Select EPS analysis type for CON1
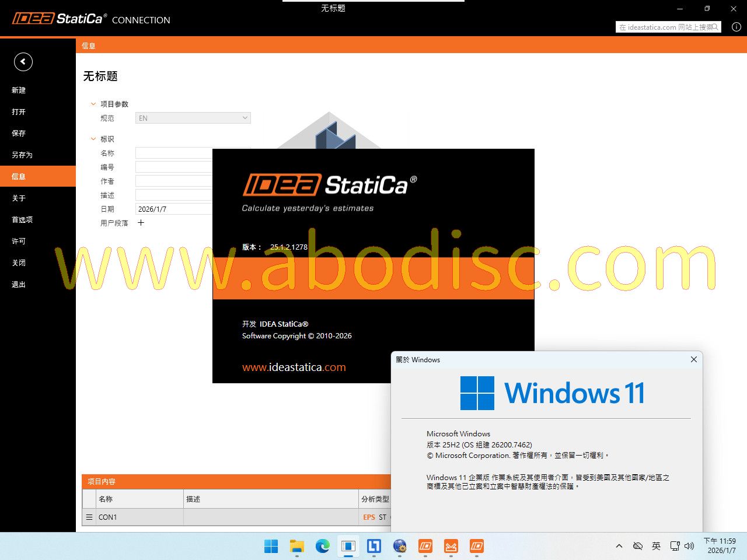 click(369, 517)
